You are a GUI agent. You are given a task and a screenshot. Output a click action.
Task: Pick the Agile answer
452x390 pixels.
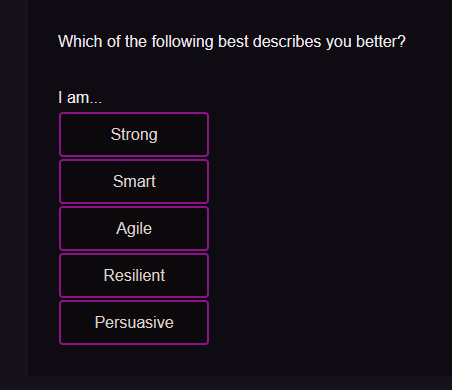(x=134, y=228)
